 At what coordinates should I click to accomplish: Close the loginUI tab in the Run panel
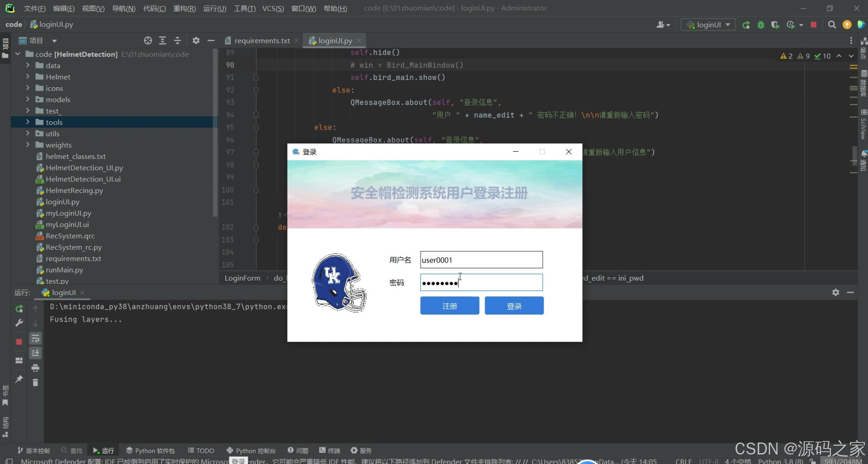point(82,293)
